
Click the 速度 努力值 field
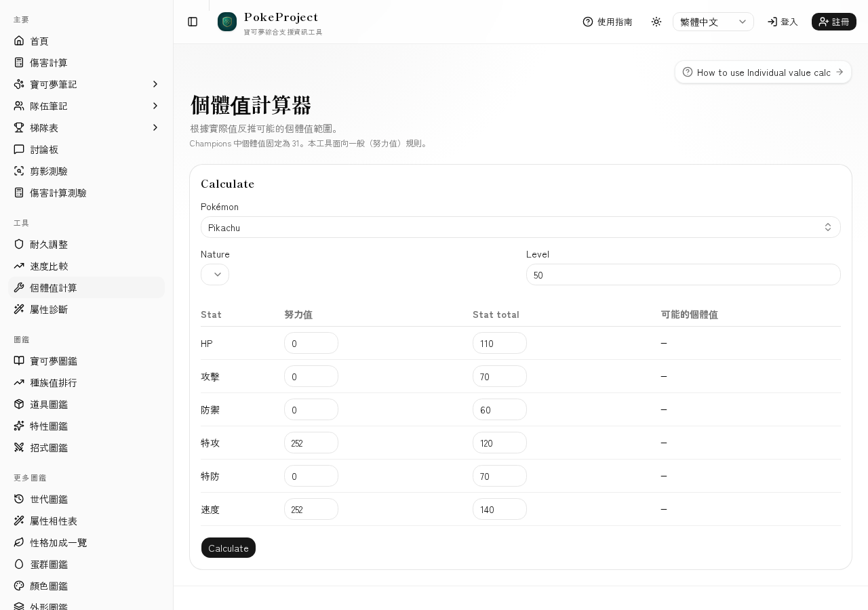[311, 509]
